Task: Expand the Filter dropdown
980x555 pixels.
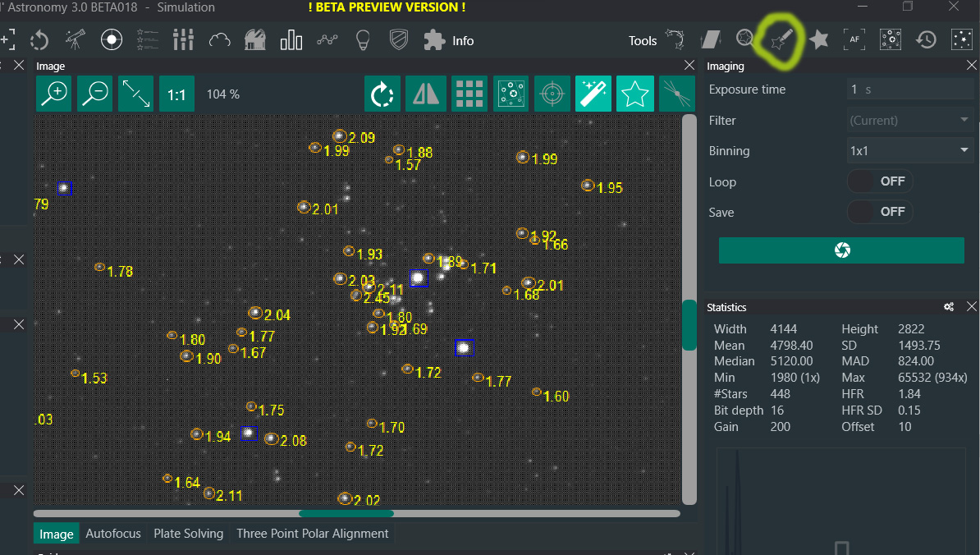Action: [x=910, y=121]
